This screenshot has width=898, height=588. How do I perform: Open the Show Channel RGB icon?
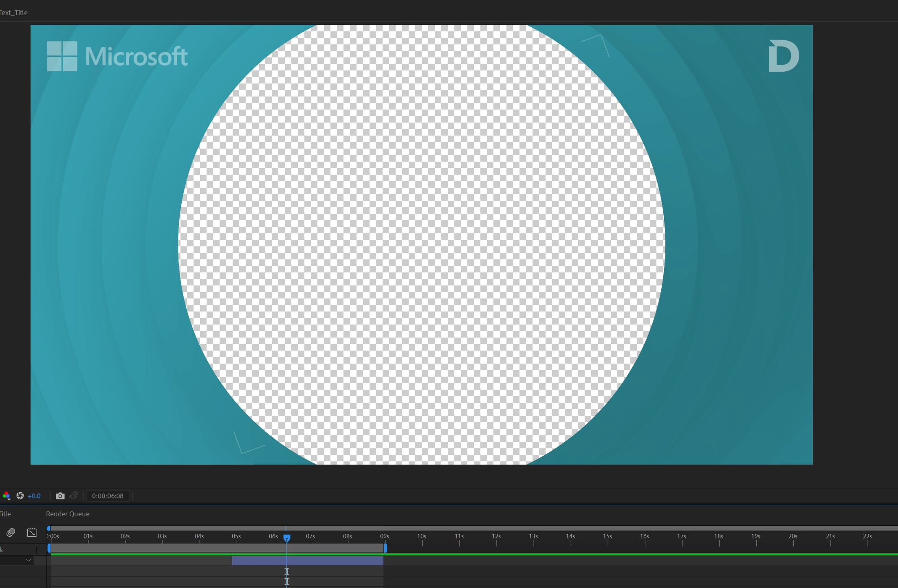(x=6, y=496)
